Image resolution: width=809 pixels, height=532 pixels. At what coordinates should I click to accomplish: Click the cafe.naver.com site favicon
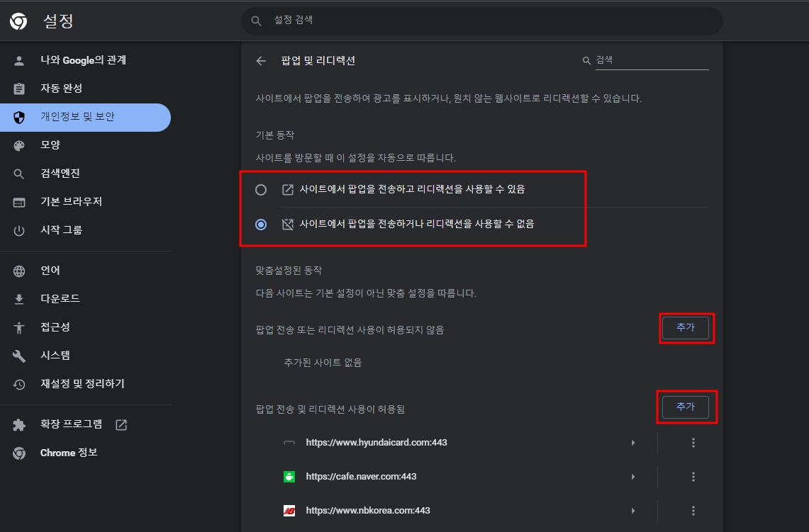[x=289, y=476]
